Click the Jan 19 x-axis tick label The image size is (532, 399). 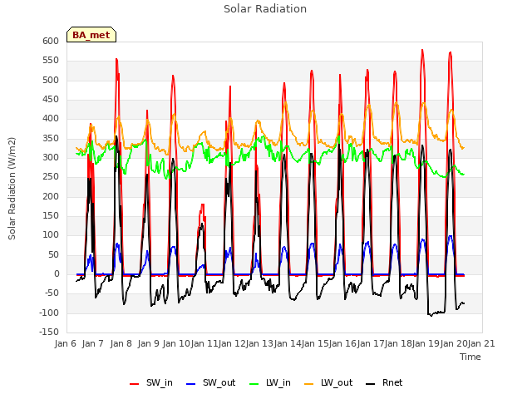[x=426, y=343]
